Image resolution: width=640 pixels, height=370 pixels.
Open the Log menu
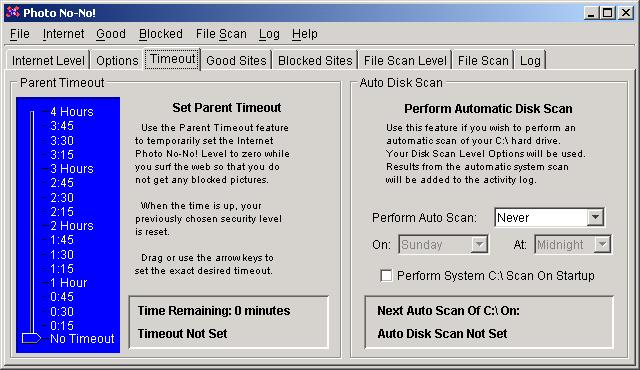(x=269, y=34)
